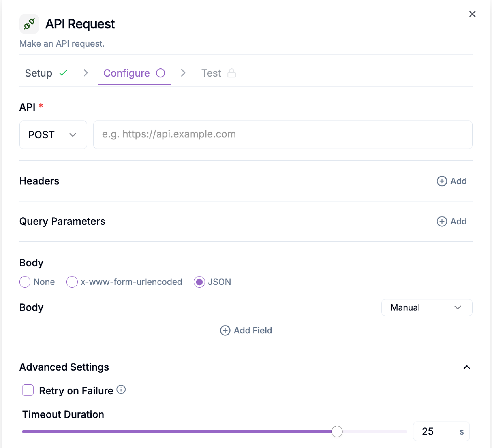Click Add Field to insert a body field
Image resolution: width=492 pixels, height=448 pixels.
pos(246,330)
